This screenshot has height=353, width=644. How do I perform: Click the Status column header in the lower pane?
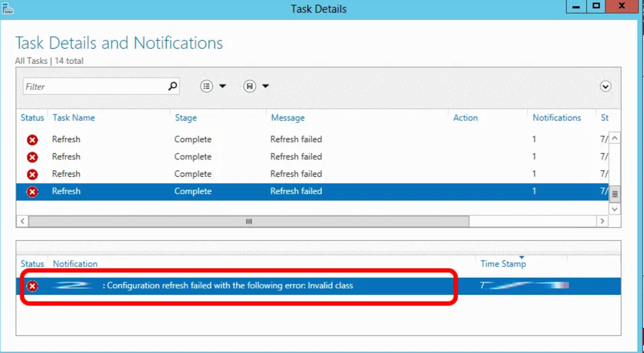32,264
